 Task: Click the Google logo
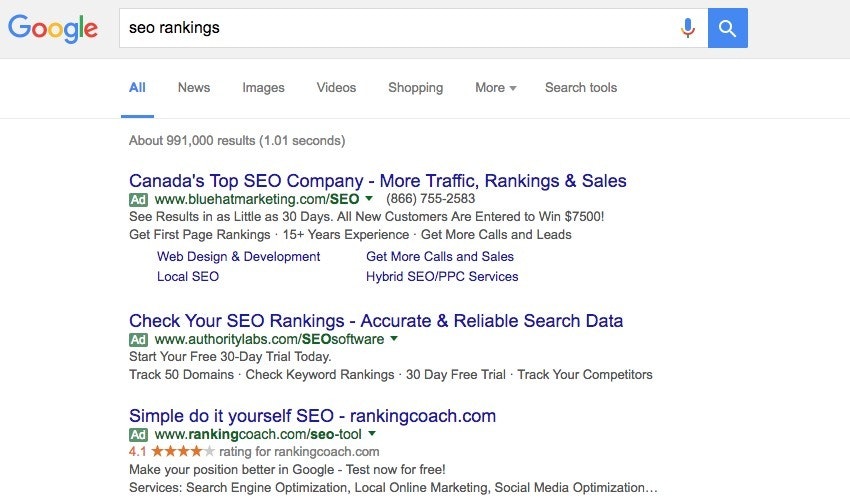(x=53, y=28)
